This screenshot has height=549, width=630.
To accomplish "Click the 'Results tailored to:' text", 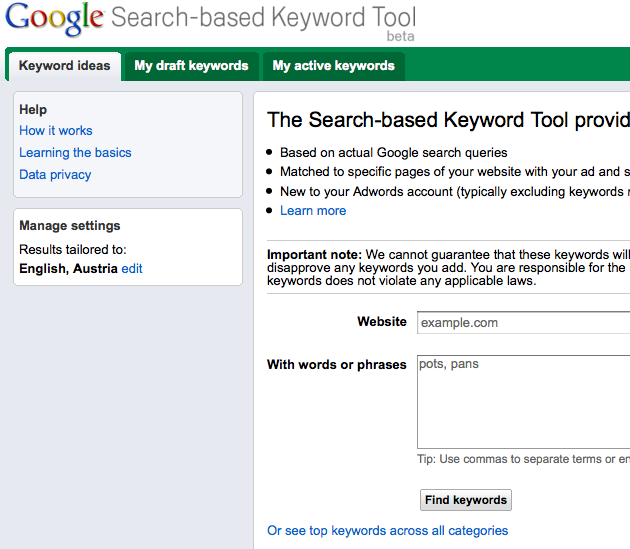I will pos(73,250).
